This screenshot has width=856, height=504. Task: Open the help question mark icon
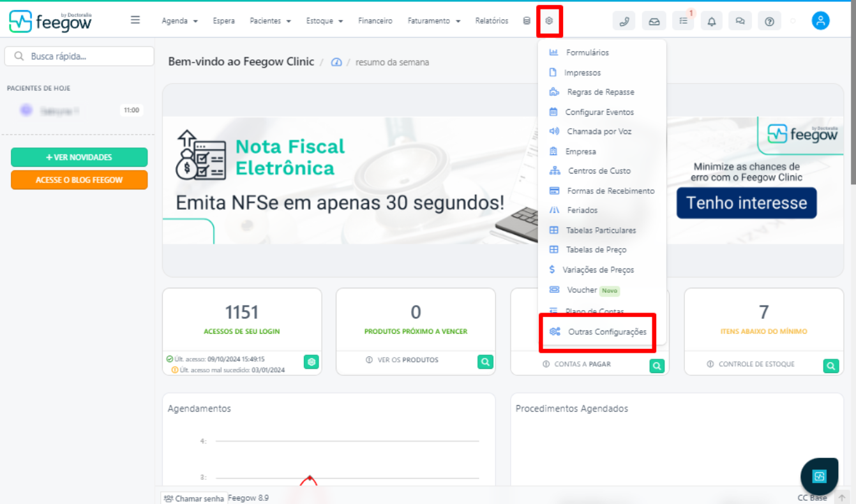[x=769, y=21]
